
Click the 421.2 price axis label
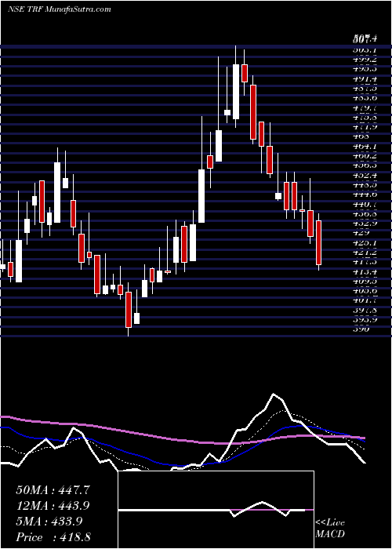pos(365,252)
